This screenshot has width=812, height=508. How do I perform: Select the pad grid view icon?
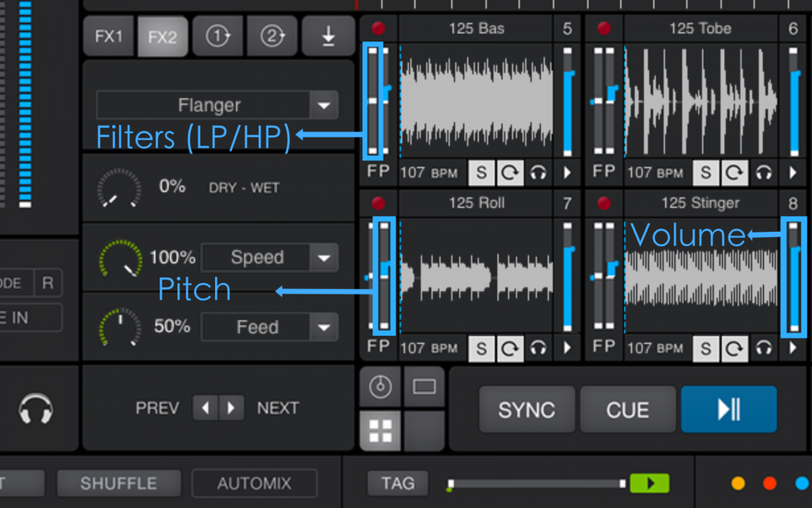(380, 429)
